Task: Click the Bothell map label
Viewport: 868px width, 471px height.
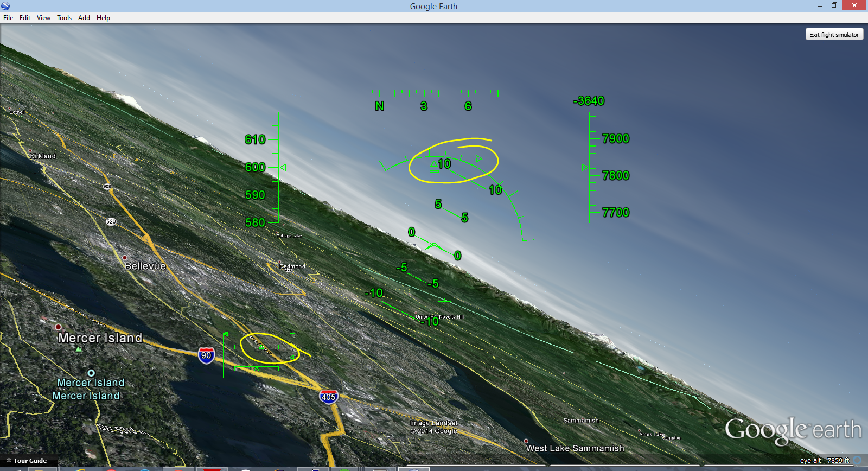Action: (x=16, y=112)
